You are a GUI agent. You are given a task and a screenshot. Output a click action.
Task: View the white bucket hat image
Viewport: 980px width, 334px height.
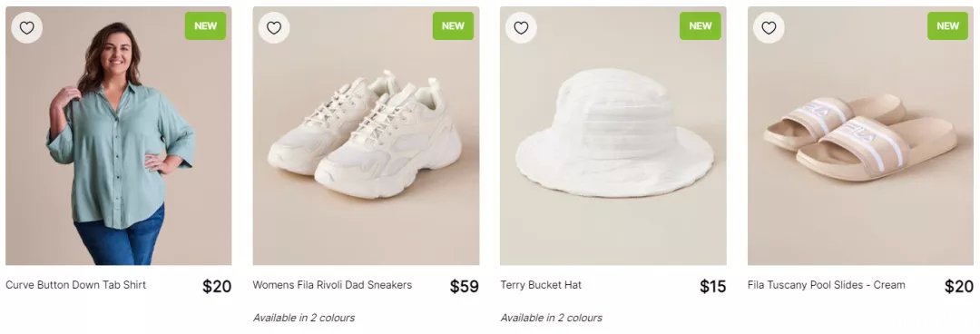click(613, 136)
